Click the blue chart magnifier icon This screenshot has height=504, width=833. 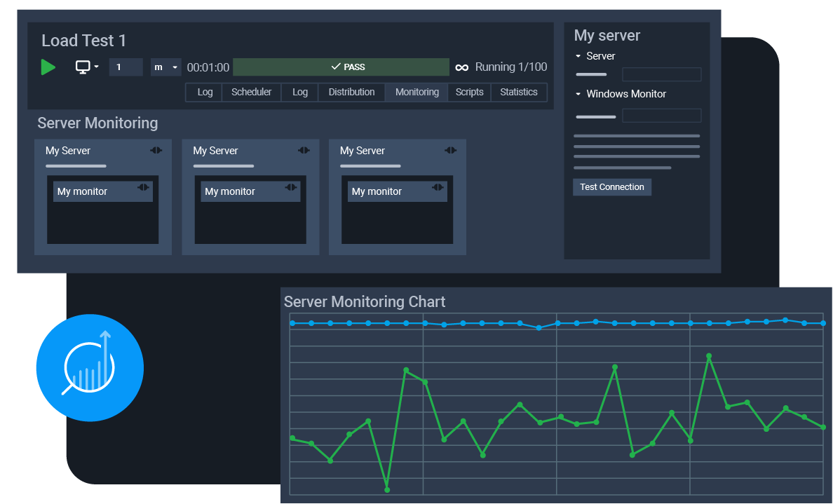pos(90,367)
